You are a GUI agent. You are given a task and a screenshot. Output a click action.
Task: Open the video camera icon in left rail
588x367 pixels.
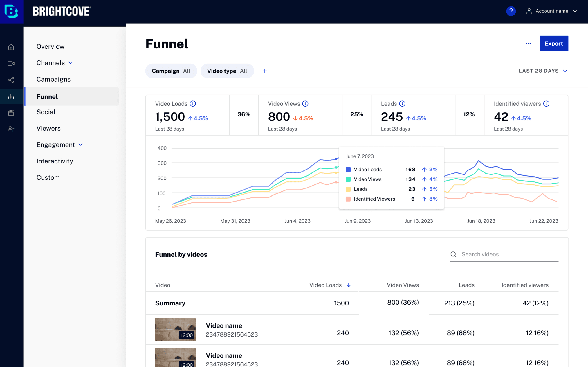[11, 63]
